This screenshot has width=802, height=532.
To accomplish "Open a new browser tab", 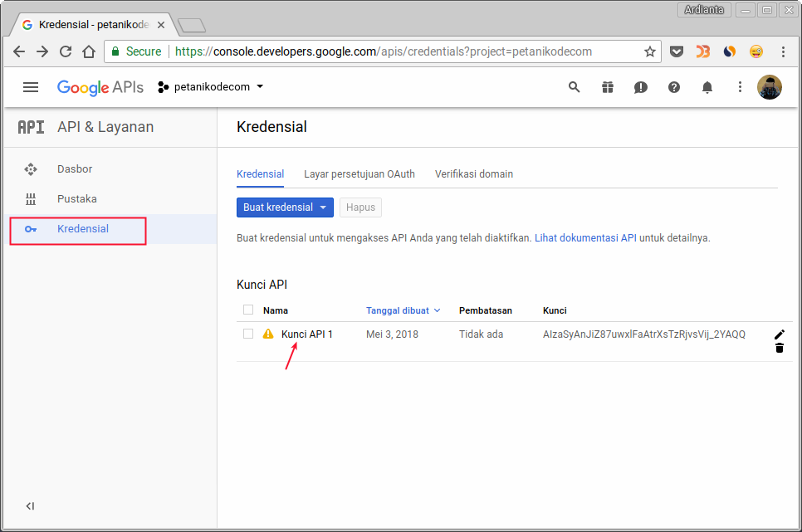I will [192, 25].
